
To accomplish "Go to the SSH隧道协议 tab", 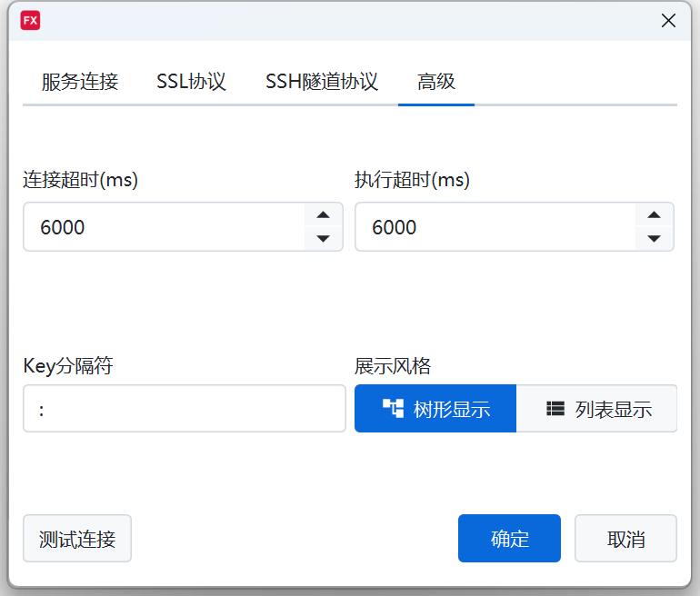I will (x=321, y=82).
